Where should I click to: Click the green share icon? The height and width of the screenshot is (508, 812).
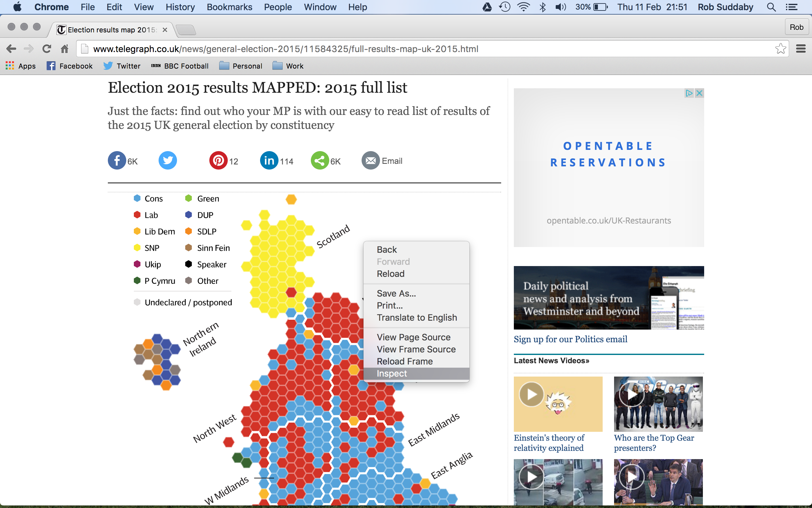[x=320, y=161]
